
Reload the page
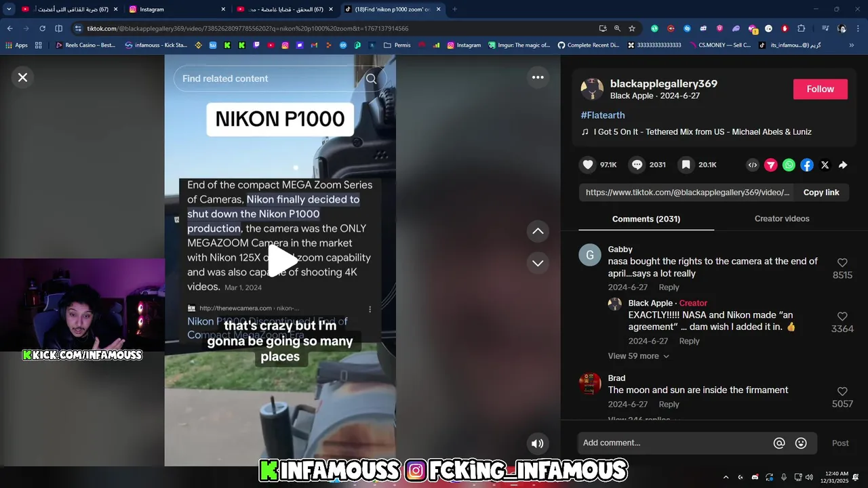coord(42,28)
